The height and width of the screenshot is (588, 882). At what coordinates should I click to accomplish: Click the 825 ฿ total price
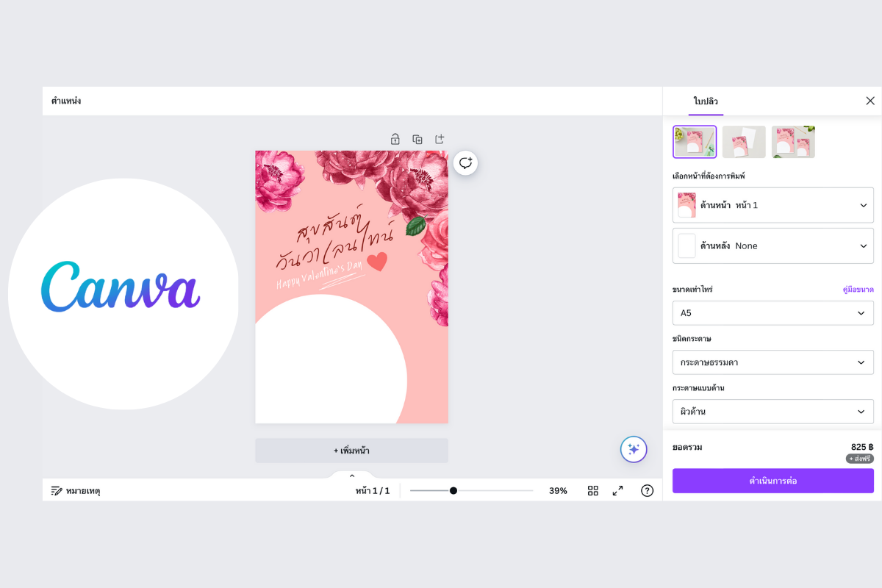862,446
